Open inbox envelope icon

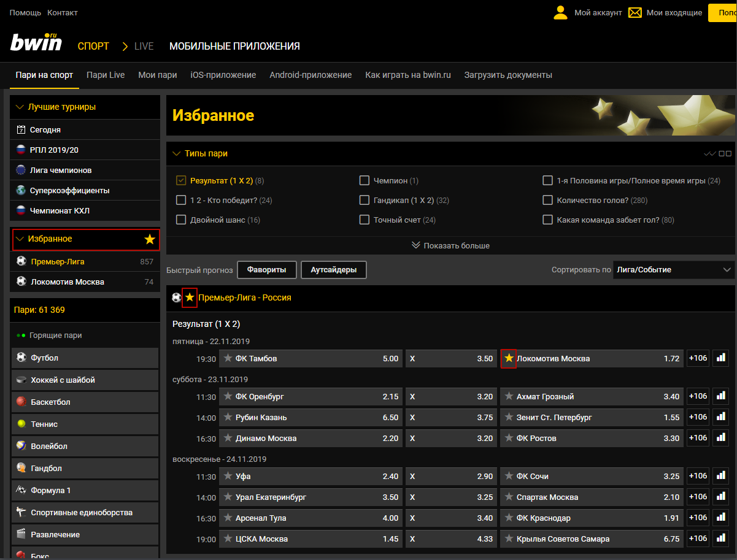(x=635, y=13)
